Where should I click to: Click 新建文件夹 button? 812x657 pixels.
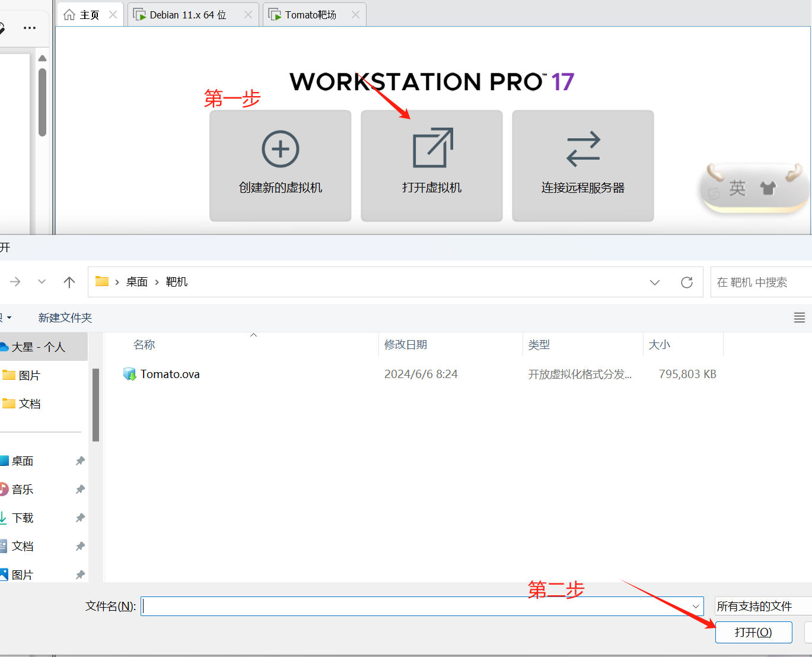tap(65, 318)
